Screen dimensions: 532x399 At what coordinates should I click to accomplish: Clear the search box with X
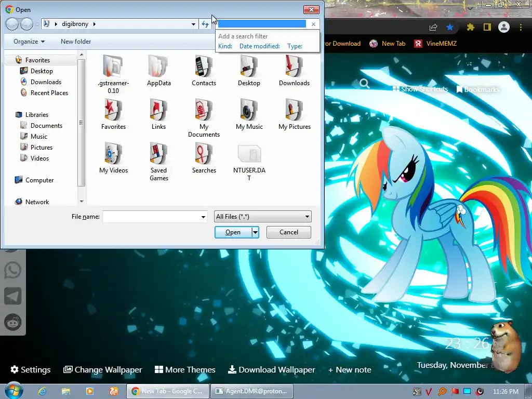(x=313, y=24)
